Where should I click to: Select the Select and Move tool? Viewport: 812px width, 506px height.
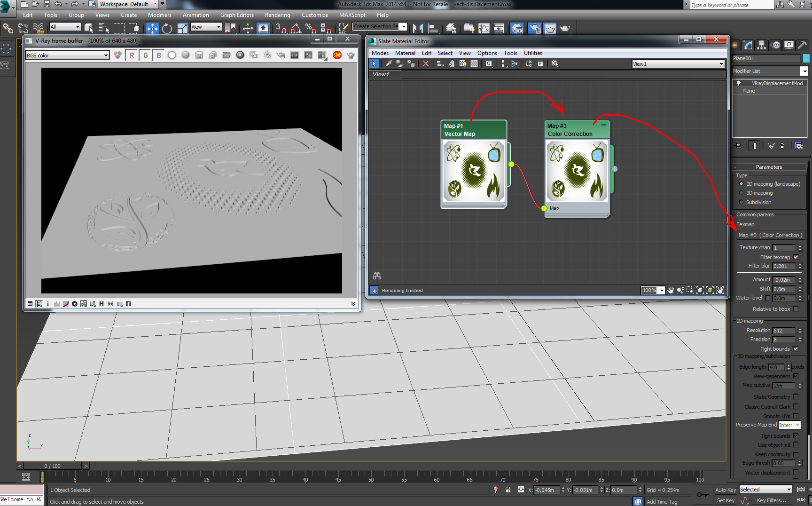point(152,28)
